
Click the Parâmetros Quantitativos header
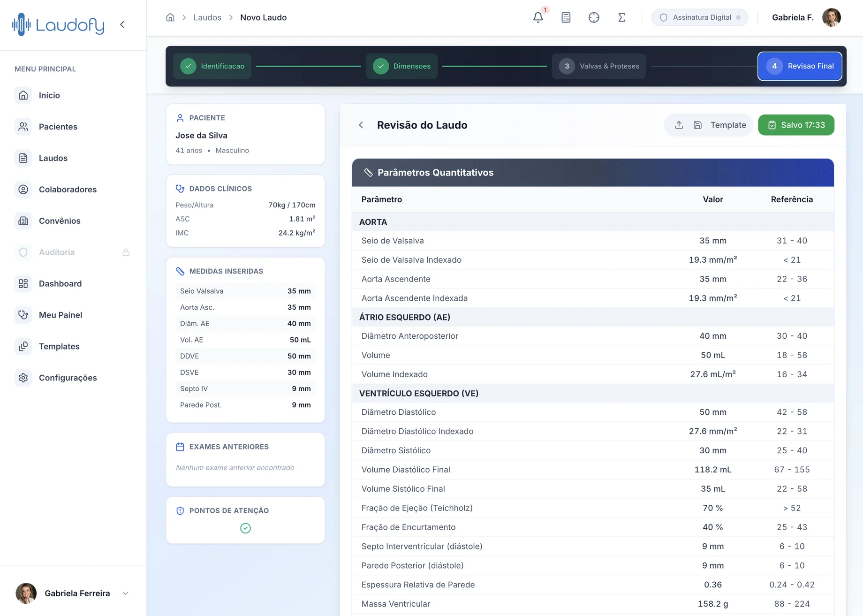(x=593, y=173)
